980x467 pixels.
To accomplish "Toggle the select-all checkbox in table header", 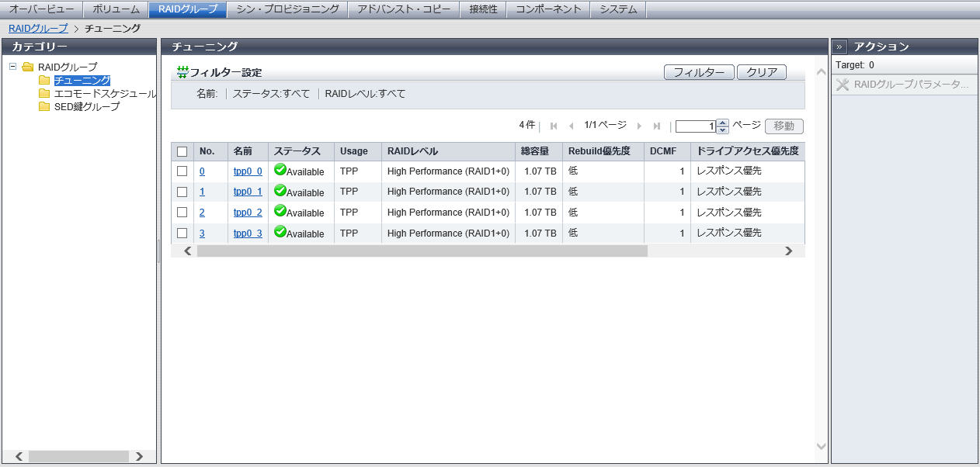I will coord(182,151).
